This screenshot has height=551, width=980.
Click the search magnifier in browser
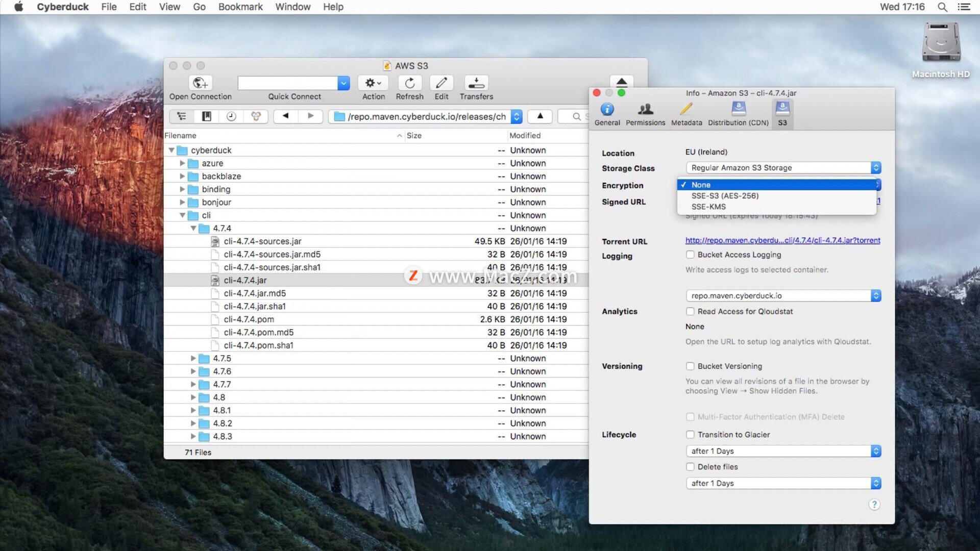pyautogui.click(x=576, y=117)
